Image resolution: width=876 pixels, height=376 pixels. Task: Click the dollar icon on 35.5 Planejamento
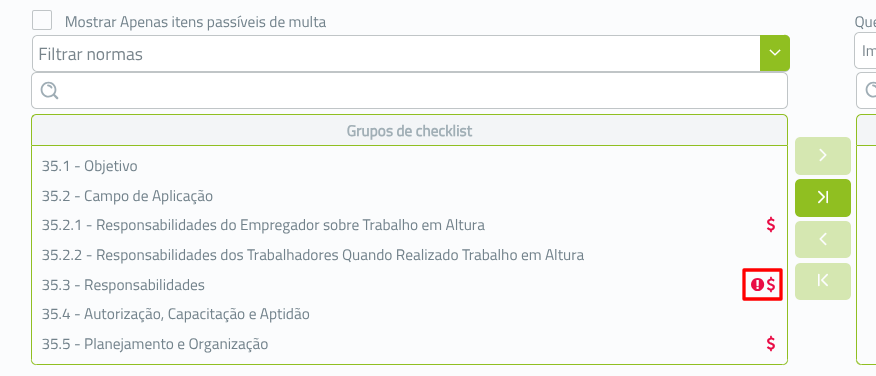coord(771,344)
